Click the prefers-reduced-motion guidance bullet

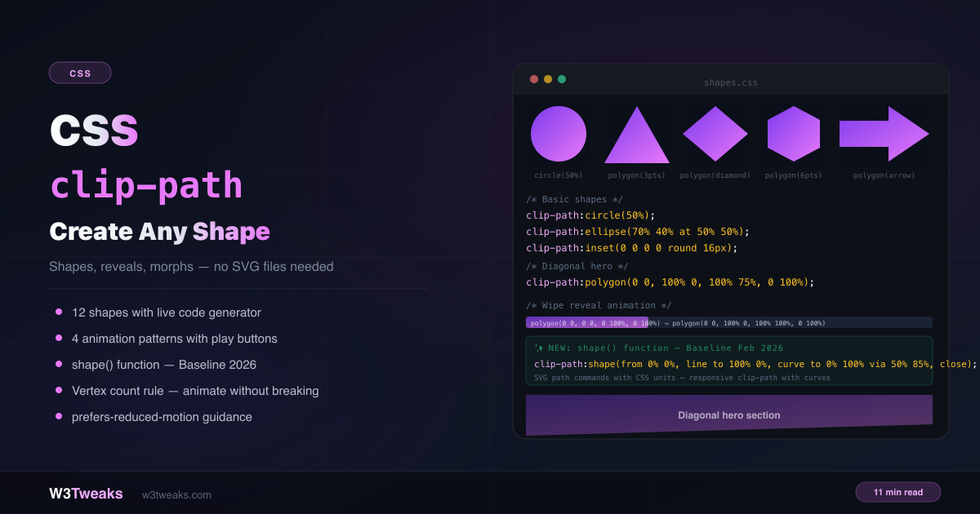(162, 417)
